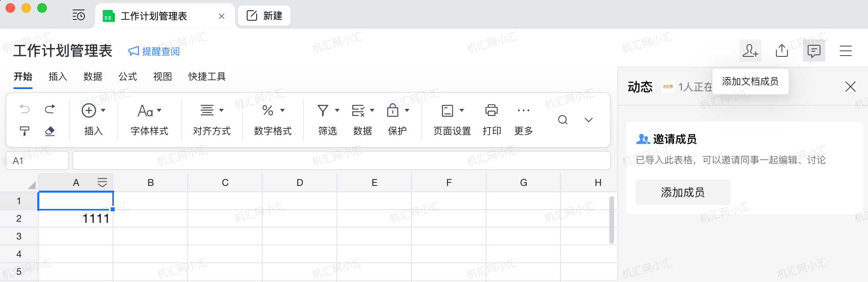Click the 提醒查阅 link
The image size is (868, 282).
pyautogui.click(x=154, y=52)
